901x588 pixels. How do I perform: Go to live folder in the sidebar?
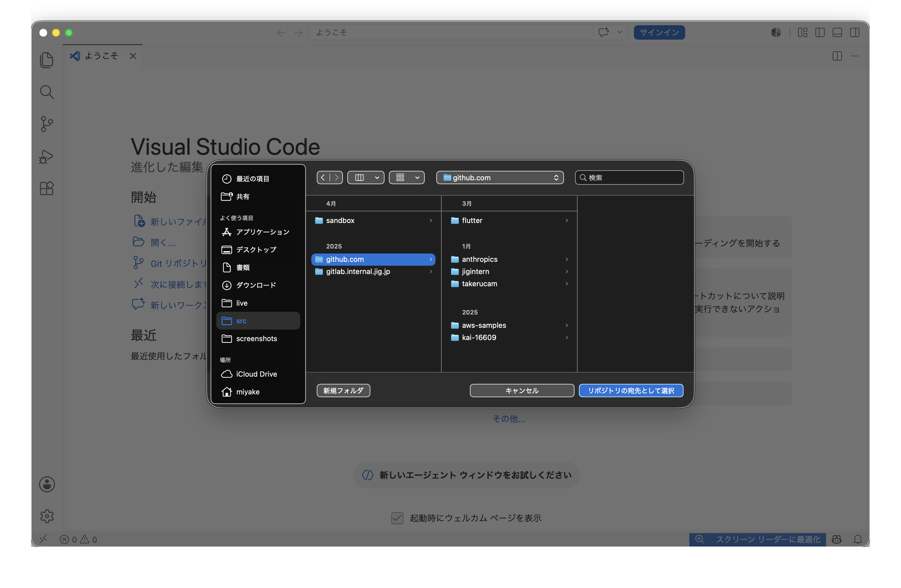click(x=258, y=303)
